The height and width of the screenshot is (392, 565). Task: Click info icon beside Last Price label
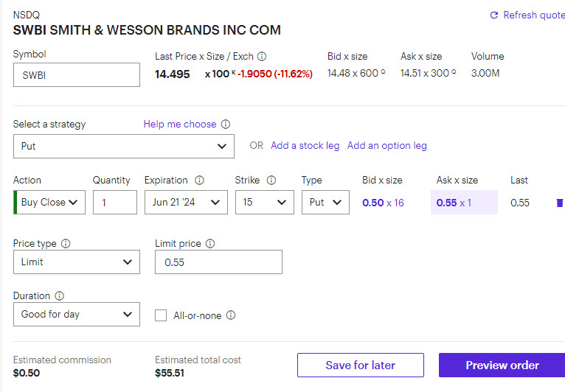click(262, 56)
